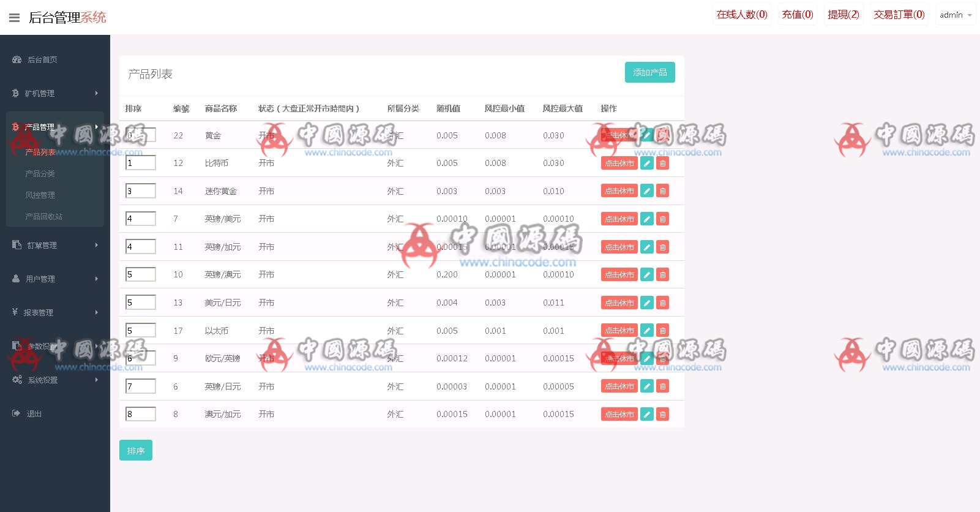
Task: Edit the 英镑/日元 row pencil icon
Action: click(x=647, y=386)
